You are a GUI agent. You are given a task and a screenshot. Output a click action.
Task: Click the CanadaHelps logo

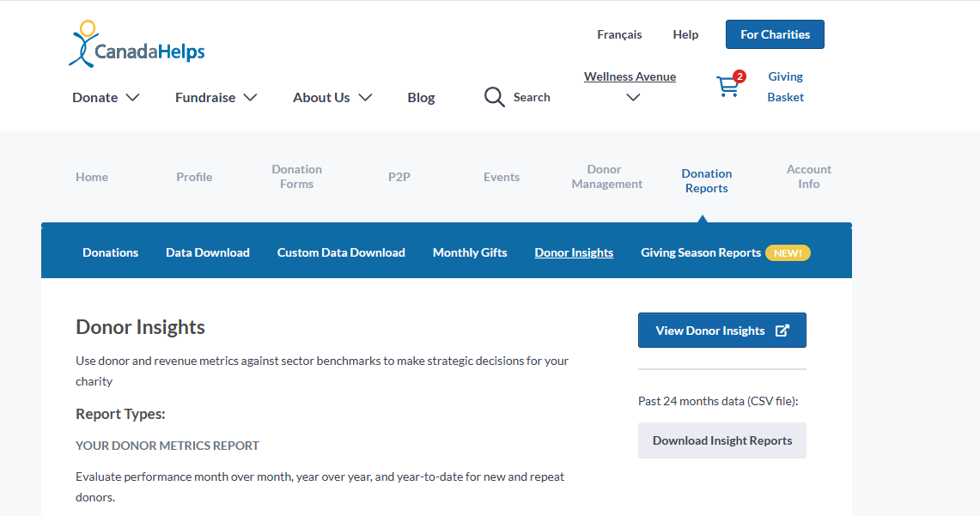[x=137, y=45]
